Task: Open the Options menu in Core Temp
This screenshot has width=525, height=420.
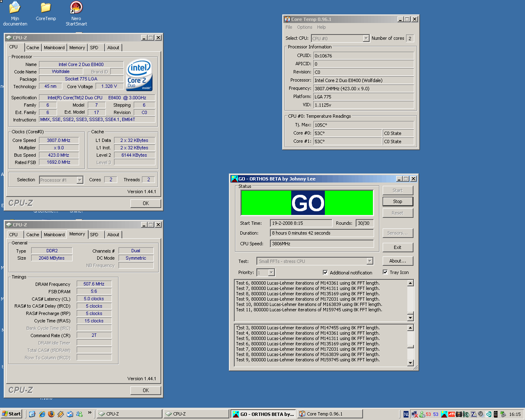Action: click(x=304, y=27)
